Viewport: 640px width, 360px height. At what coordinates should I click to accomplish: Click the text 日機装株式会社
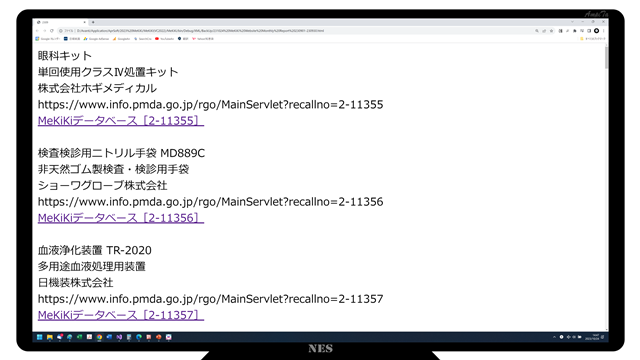click(x=76, y=282)
